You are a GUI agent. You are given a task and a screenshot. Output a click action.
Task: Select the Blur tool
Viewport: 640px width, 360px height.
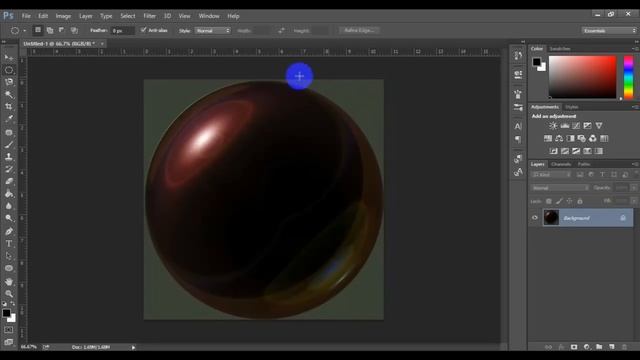9,206
